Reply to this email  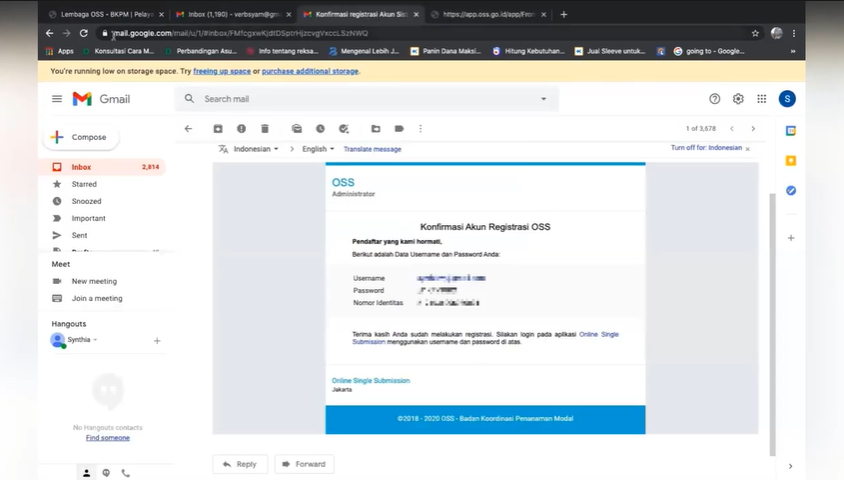click(240, 464)
